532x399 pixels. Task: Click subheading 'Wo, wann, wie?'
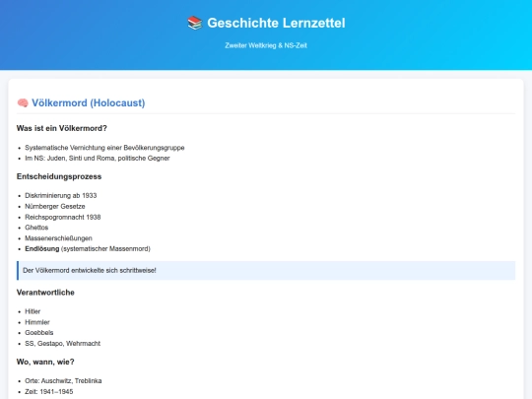45,362
